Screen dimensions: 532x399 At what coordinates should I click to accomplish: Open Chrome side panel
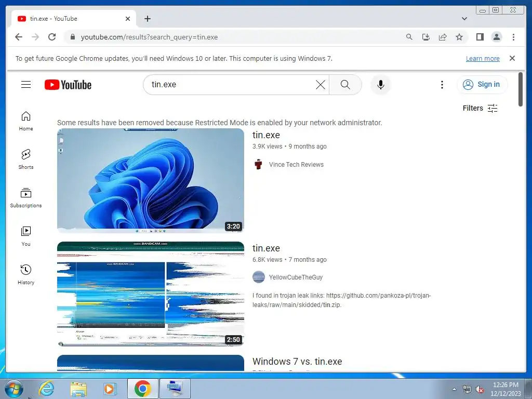click(x=480, y=37)
